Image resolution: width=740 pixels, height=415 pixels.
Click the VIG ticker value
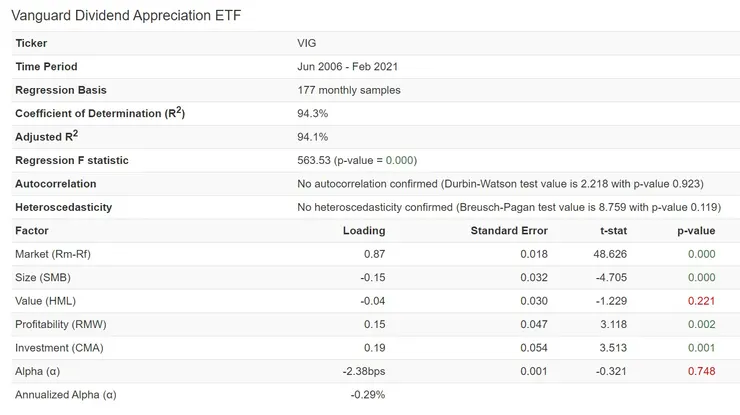pos(307,43)
